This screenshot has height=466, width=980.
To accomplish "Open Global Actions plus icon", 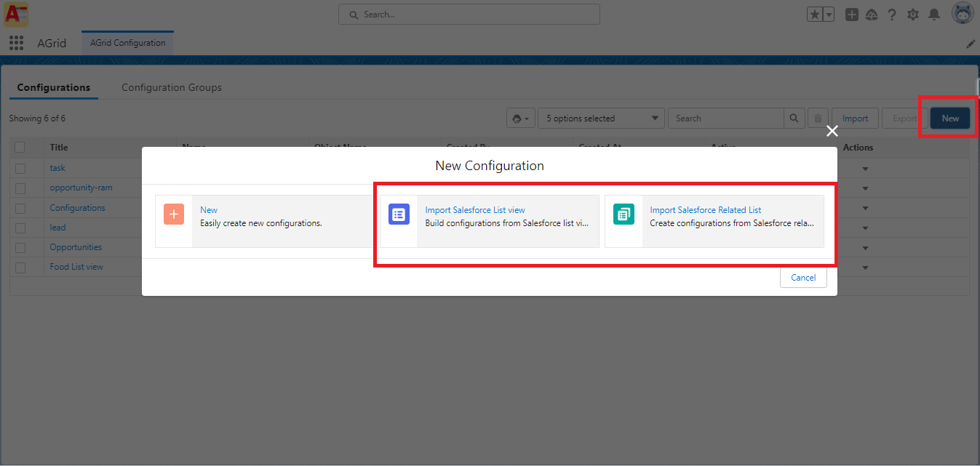I will [x=852, y=15].
